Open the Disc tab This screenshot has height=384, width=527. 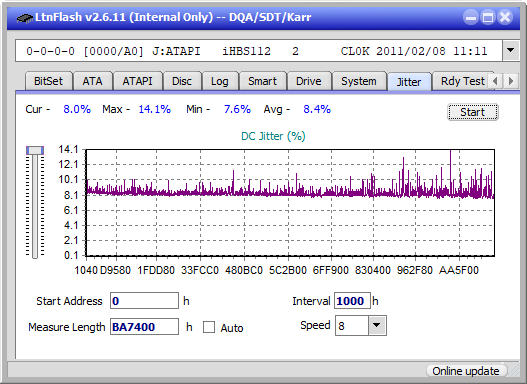pyautogui.click(x=182, y=81)
